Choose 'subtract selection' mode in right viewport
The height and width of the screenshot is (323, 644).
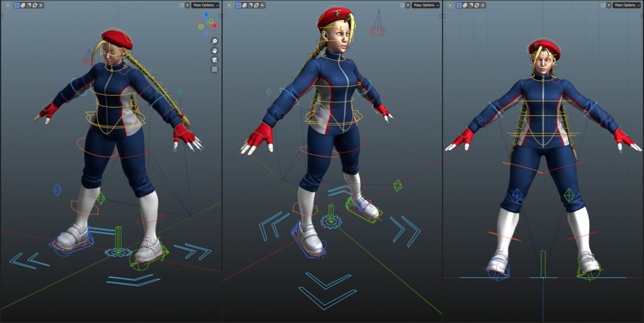point(471,5)
